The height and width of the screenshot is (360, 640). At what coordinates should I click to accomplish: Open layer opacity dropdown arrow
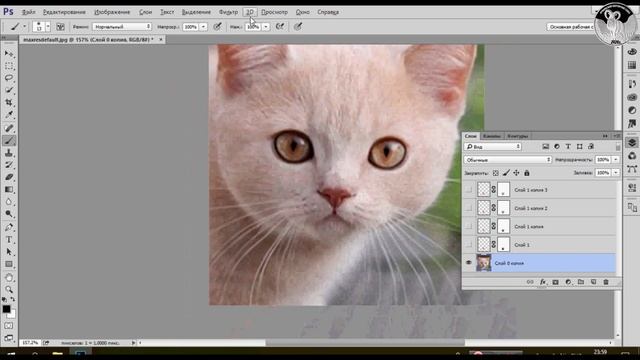coord(616,160)
